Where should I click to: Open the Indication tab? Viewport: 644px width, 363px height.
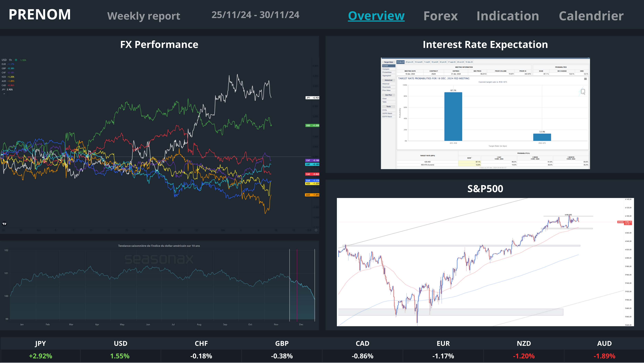tap(507, 16)
